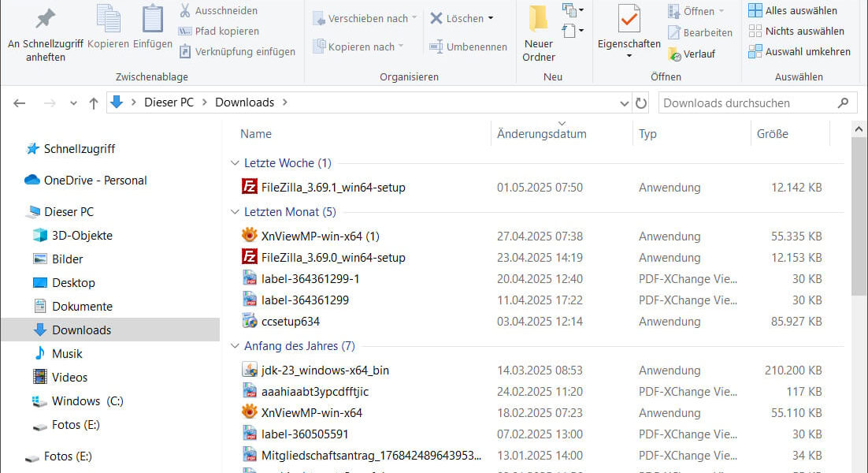868x473 pixels.
Task: Open Windows (C:) drive in the sidebar
Action: 77,401
